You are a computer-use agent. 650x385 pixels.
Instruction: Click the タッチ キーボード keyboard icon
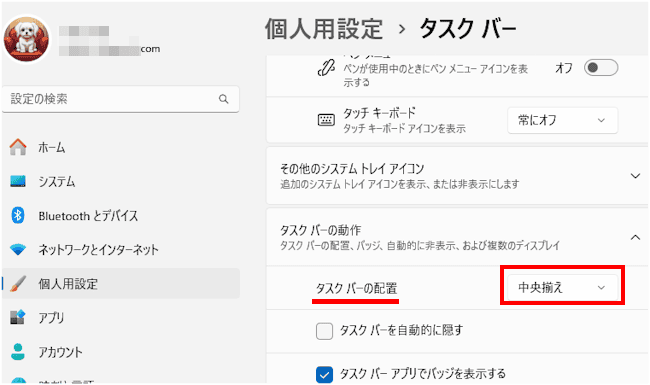click(x=326, y=120)
